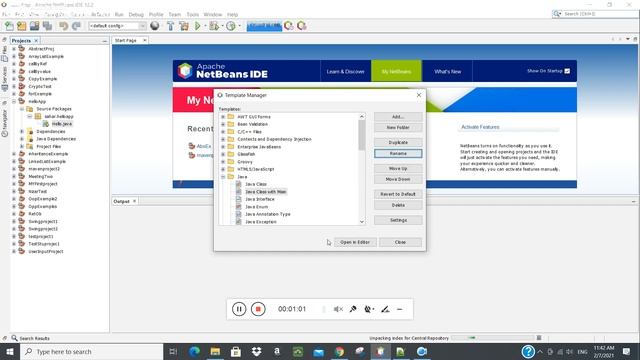Collapse the HelloApp project node
This screenshot has width=640, height=360.
tap(14, 101)
